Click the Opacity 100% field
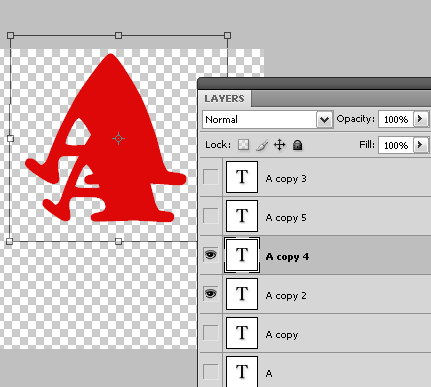This screenshot has height=387, width=431. pyautogui.click(x=396, y=119)
